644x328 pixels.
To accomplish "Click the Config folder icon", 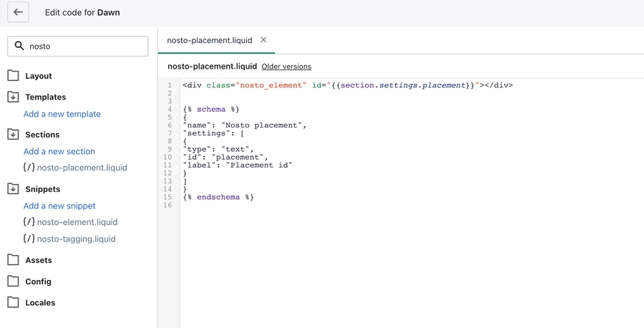I will point(13,281).
